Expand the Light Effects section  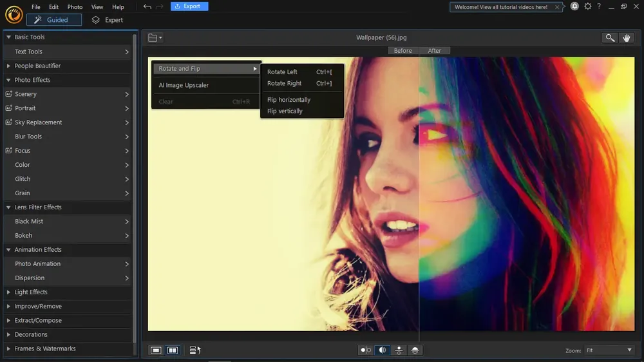pos(31,292)
